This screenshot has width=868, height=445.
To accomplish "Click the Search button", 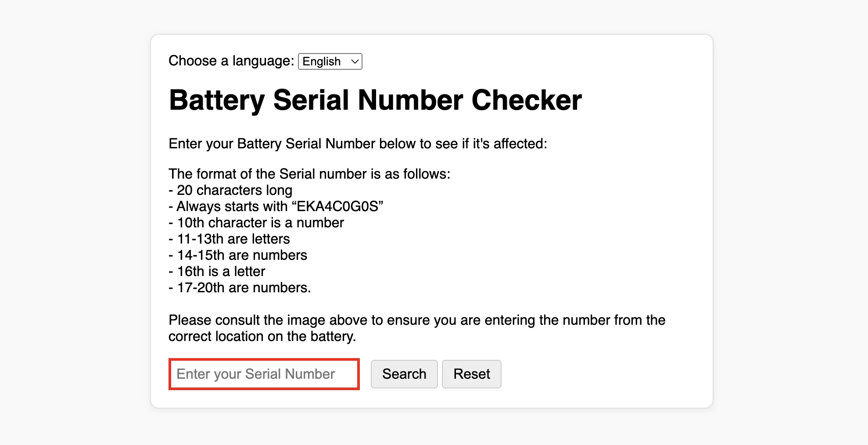I will (404, 374).
